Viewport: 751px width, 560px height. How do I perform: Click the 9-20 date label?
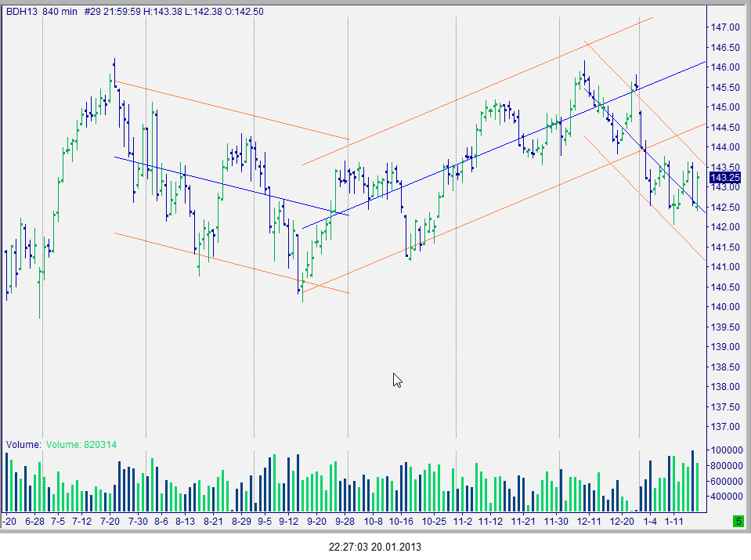click(x=316, y=521)
